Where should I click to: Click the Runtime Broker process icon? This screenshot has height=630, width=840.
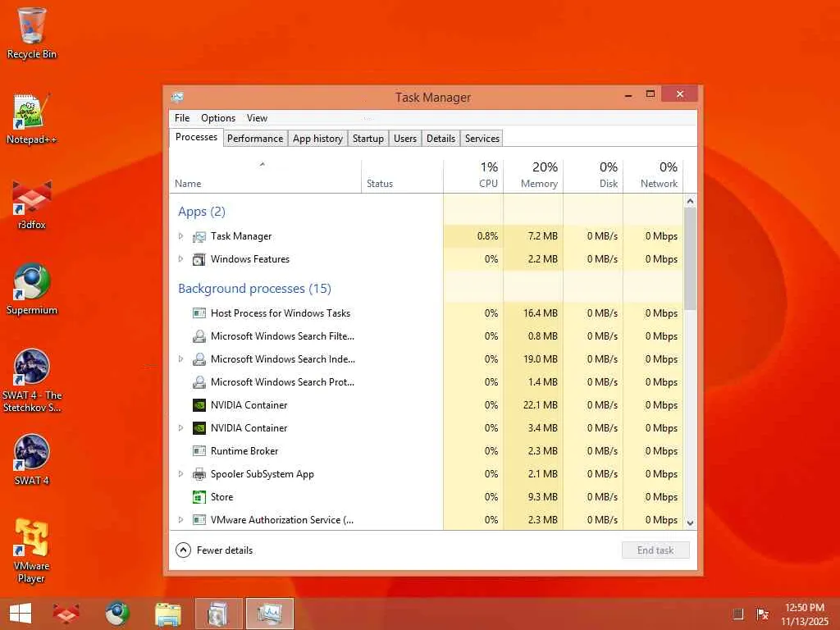199,451
